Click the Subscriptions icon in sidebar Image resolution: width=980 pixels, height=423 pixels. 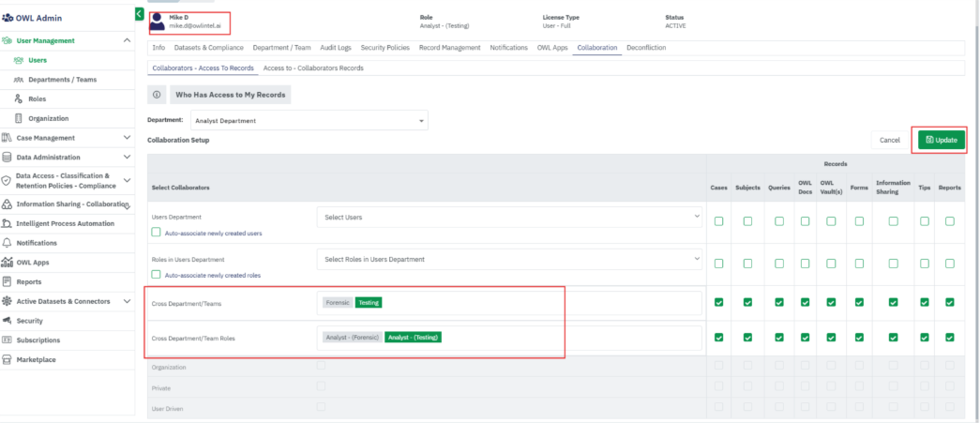[x=8, y=340]
